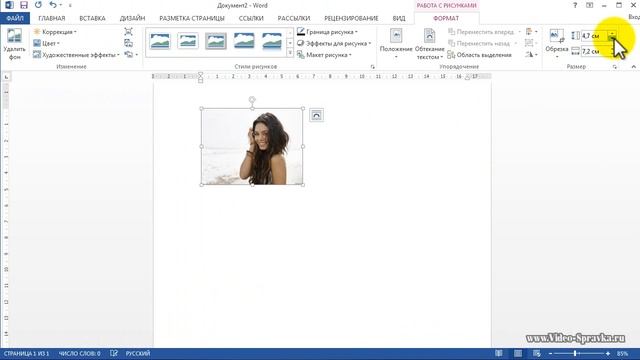Image resolution: width=640 pixels, height=360 pixels.
Task: Open the ФАЙЛ tab
Action: click(15, 18)
